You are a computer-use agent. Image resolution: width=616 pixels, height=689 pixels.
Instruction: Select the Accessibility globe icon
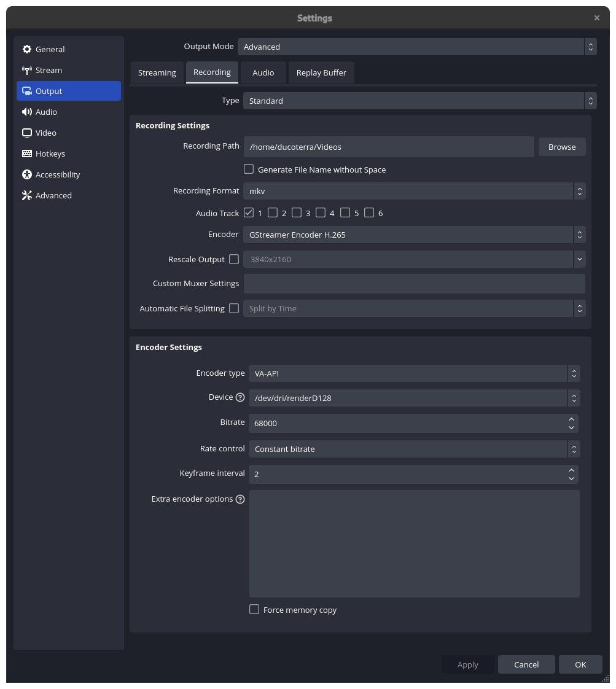click(x=27, y=174)
